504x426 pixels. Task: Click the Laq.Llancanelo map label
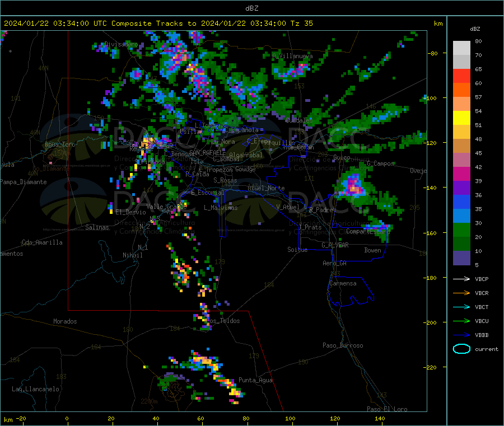point(35,389)
